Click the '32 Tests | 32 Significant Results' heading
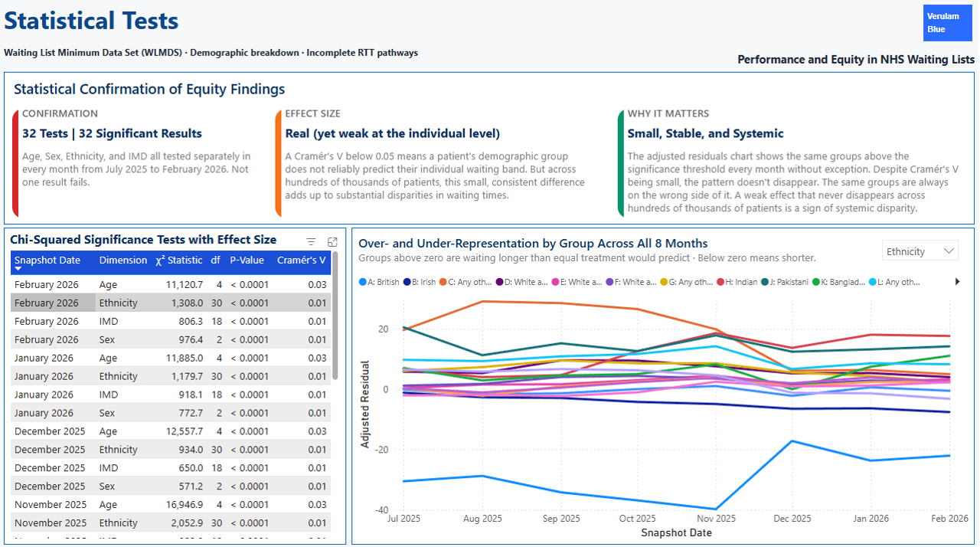 tap(112, 134)
